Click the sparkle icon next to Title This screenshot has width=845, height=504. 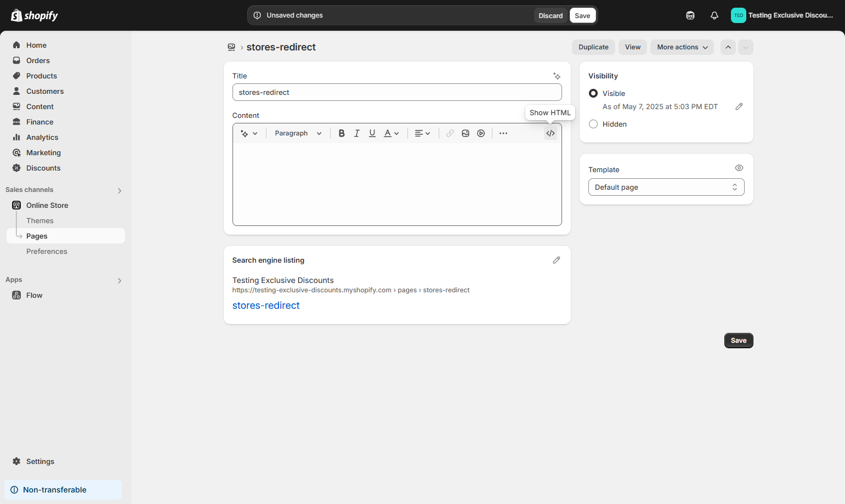point(557,76)
